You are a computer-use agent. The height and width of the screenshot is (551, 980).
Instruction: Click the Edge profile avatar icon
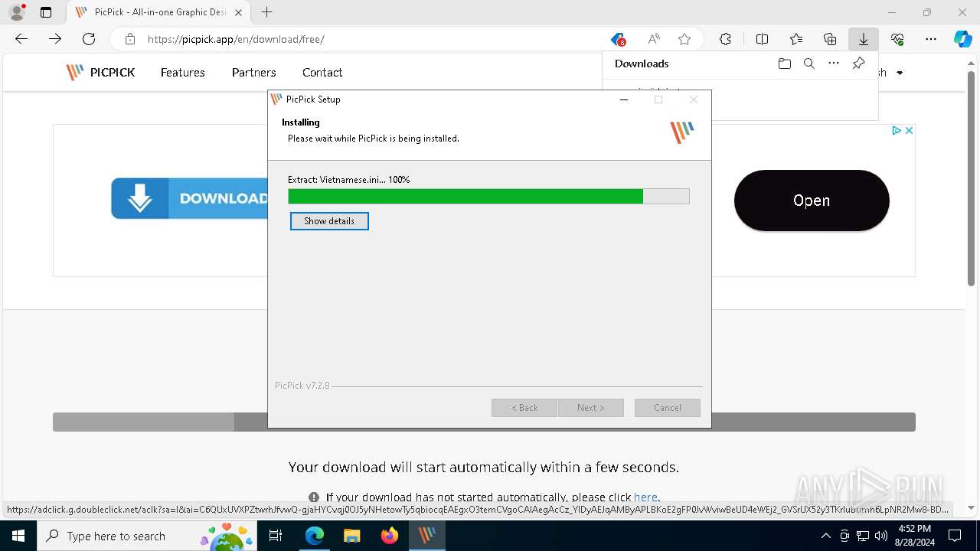point(16,12)
